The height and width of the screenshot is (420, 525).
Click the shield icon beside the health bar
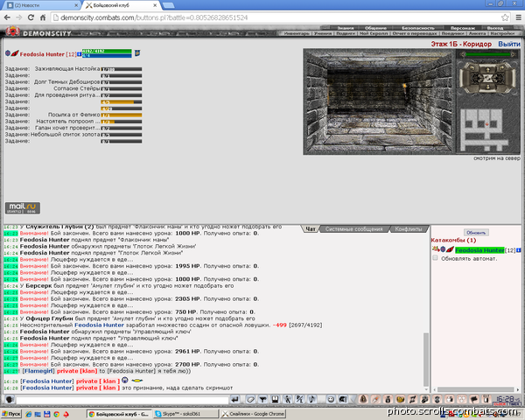tap(137, 52)
